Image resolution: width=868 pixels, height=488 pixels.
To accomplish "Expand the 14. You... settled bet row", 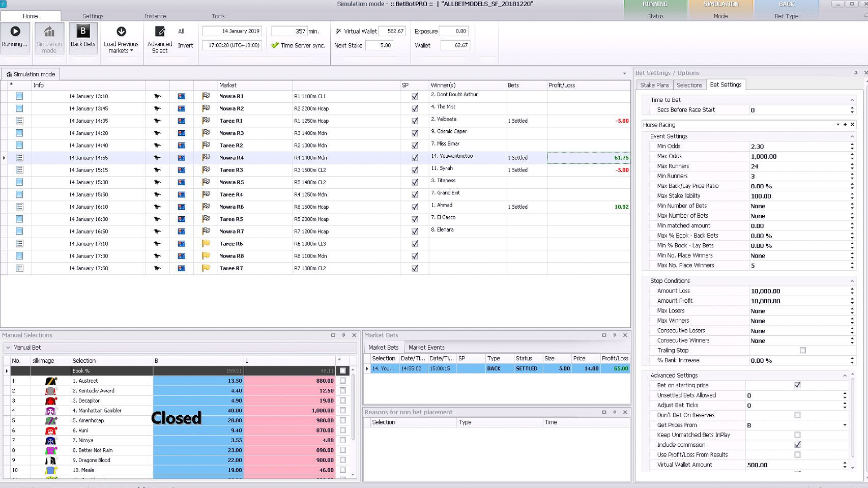I will (367, 368).
